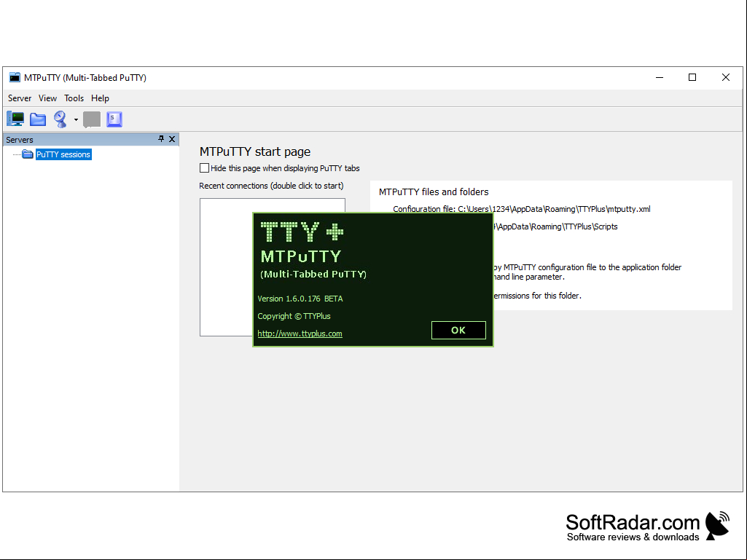Click the quick connect magnifier icon
The height and width of the screenshot is (560, 747).
[x=60, y=119]
